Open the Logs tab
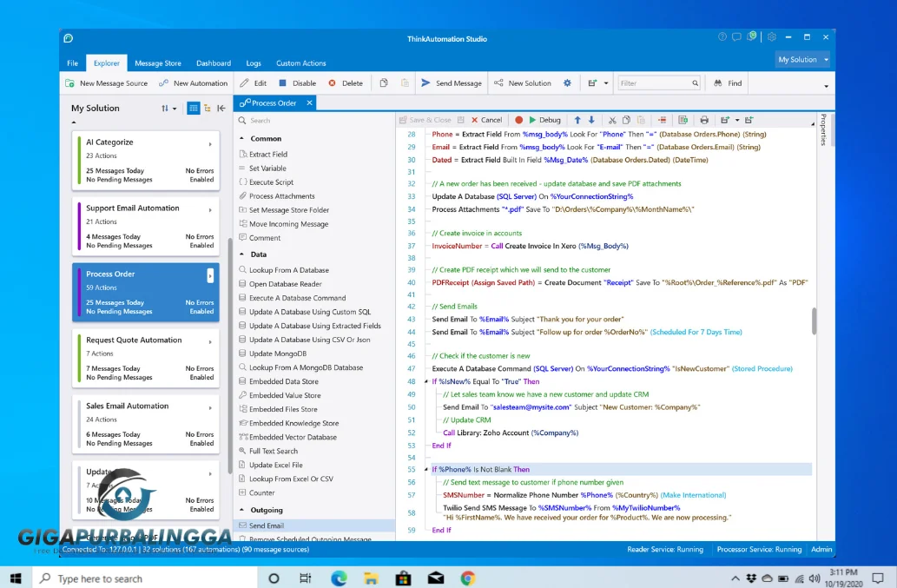 pos(254,63)
